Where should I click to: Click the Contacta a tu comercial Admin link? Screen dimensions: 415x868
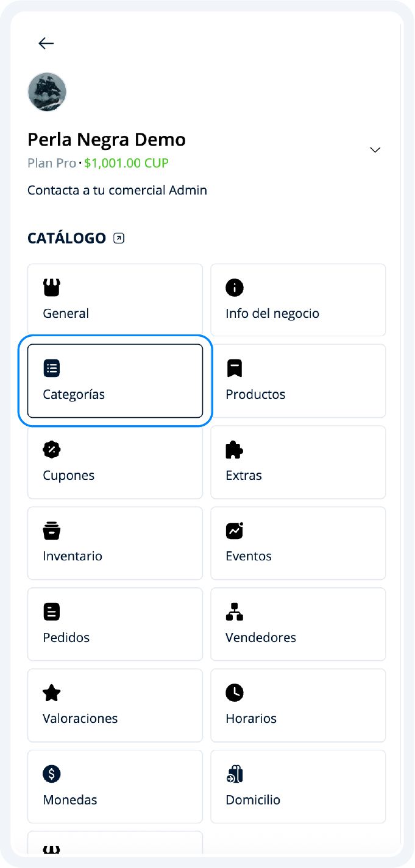117,190
